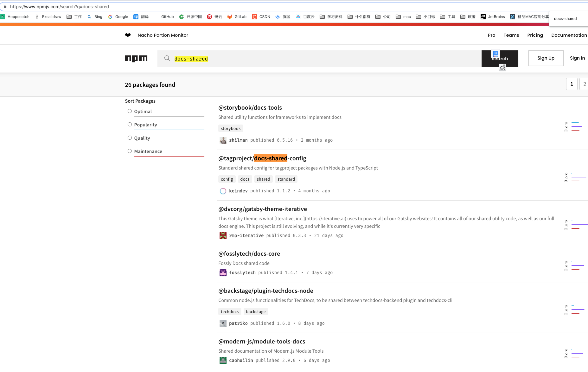Click the config keyword tag

point(227,179)
